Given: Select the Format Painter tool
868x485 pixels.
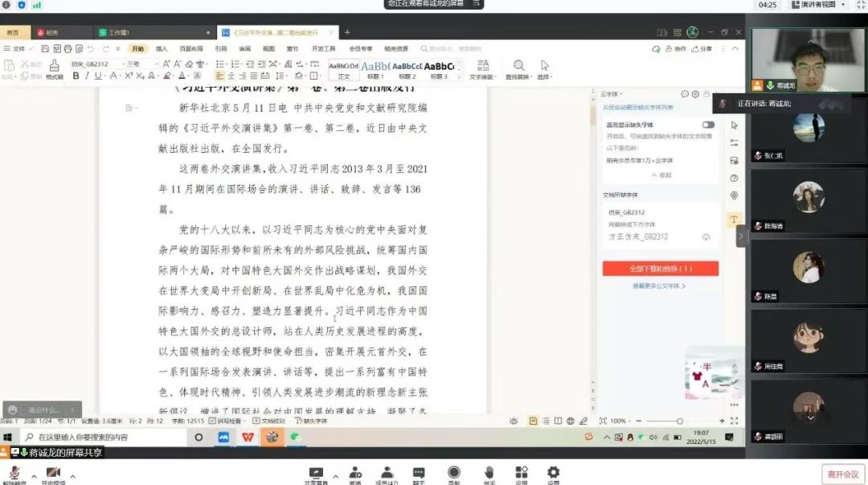Looking at the screenshot, I should coord(54,69).
